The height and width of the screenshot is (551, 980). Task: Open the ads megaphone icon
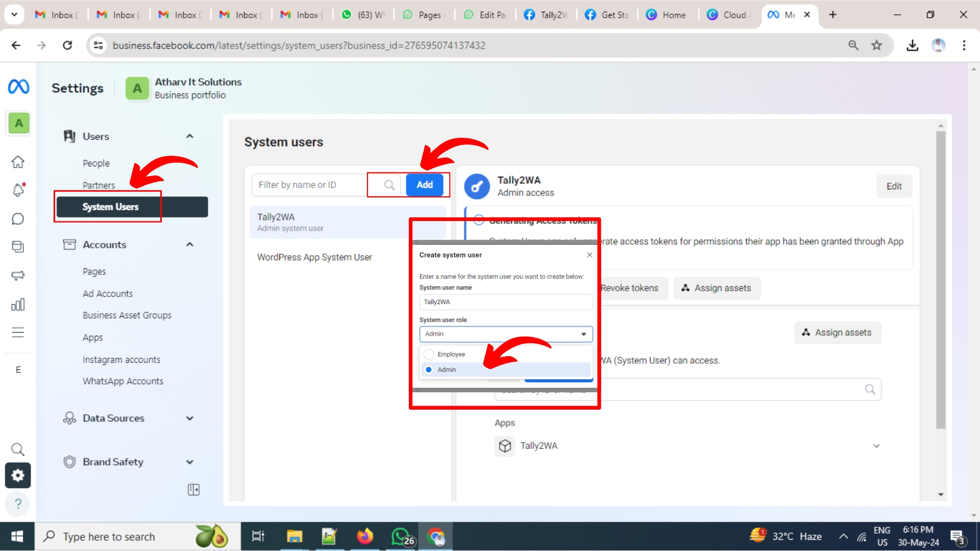[18, 276]
